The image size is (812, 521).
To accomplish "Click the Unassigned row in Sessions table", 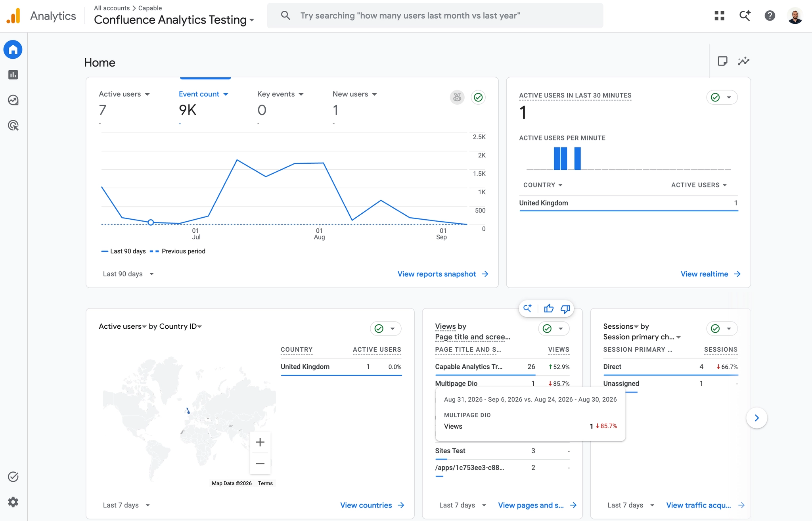I will pyautogui.click(x=670, y=383).
